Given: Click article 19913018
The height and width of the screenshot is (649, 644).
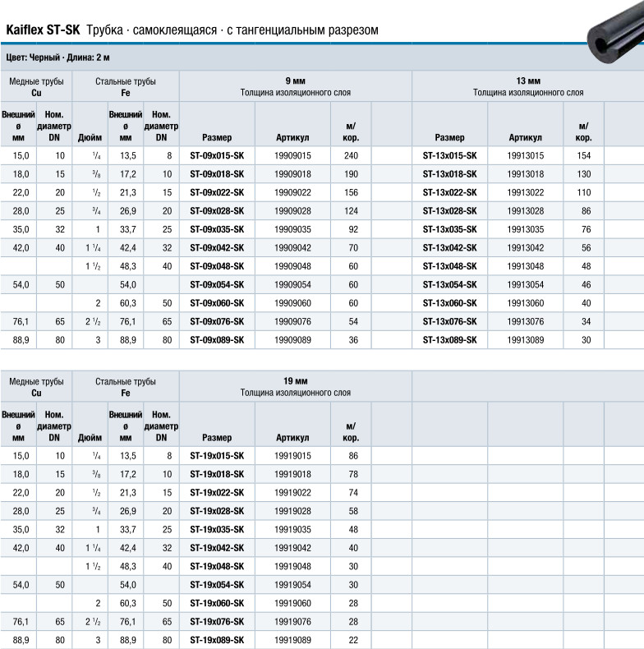Looking at the screenshot, I should point(526,174).
